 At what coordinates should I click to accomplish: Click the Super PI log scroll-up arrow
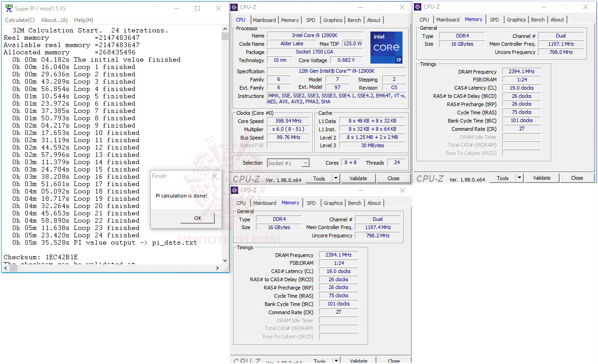pyautogui.click(x=225, y=29)
